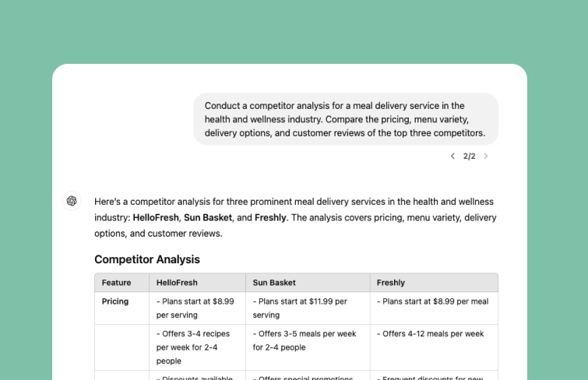This screenshot has width=588, height=380.
Task: Click Sun Basket $11.99 per serving cell
Action: 308,308
